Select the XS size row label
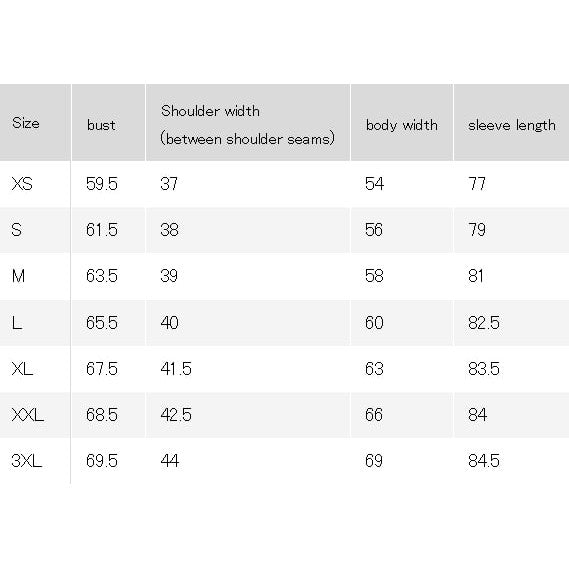Screen dimensions: 569x569 pos(22,184)
